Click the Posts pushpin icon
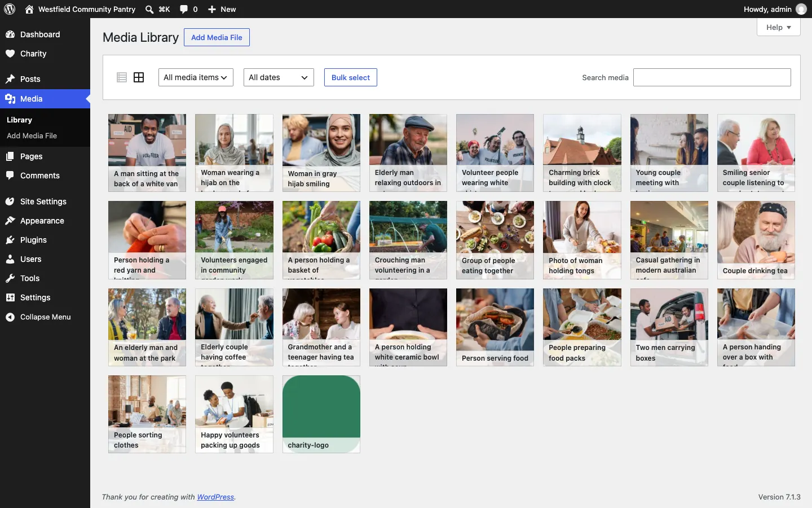 tap(10, 79)
